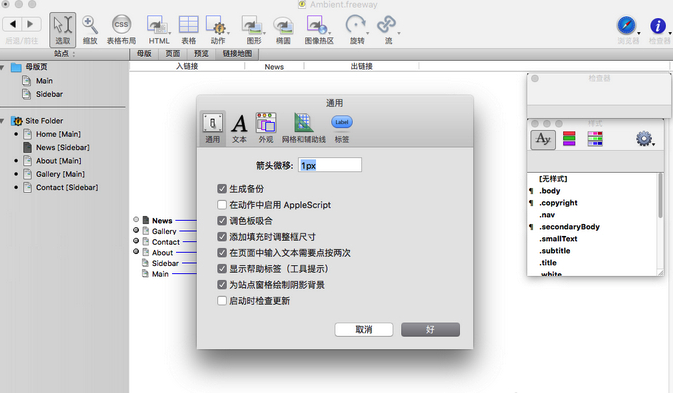Screen dimensions: 673x393
Task: Open the 检查器 inspector info icon
Action: click(658, 26)
